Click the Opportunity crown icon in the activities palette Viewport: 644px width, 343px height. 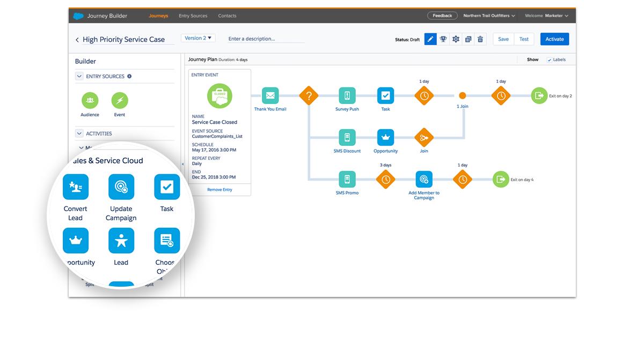(76, 241)
